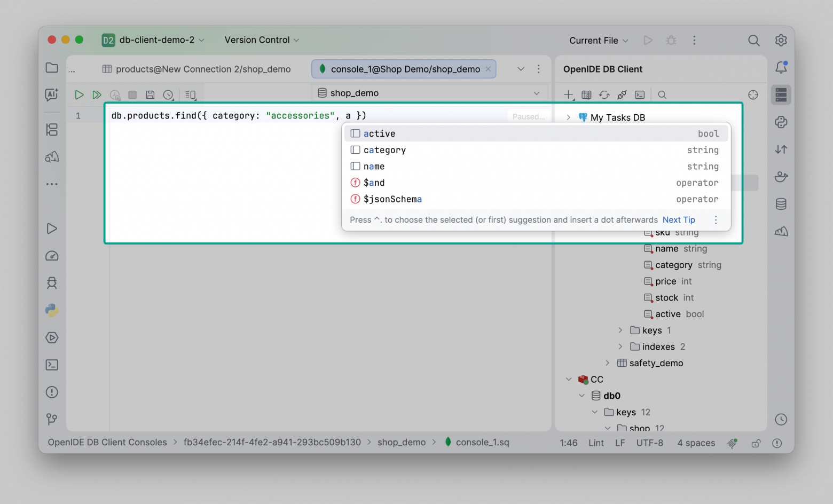Choose the category string suggestion

click(536, 150)
